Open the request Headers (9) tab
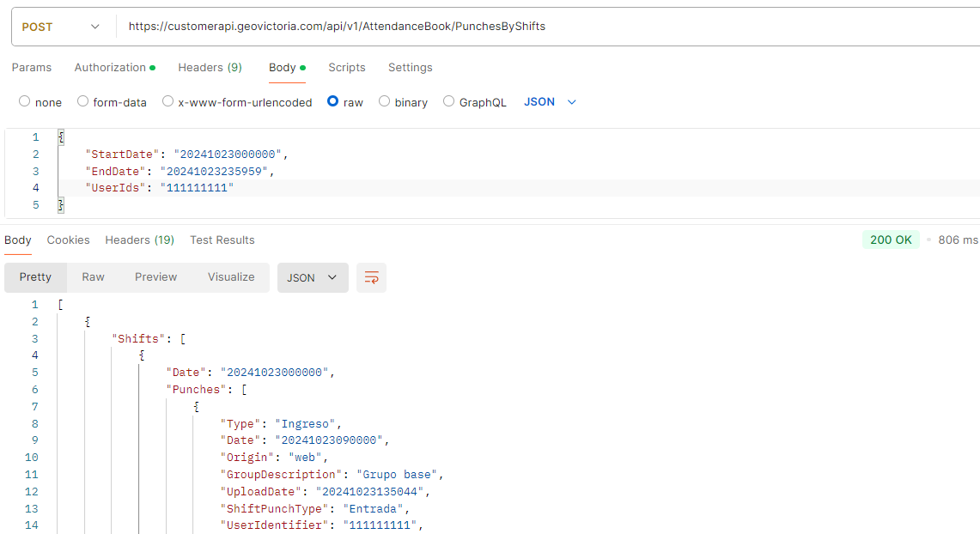 tap(210, 67)
